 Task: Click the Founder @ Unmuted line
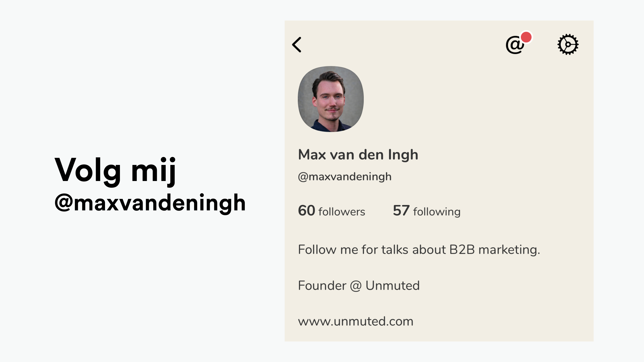pos(359,285)
